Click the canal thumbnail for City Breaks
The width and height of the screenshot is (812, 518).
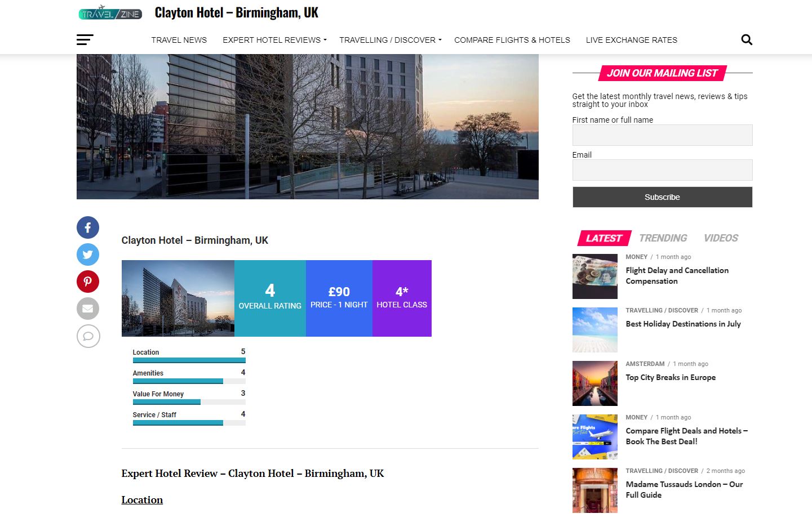click(595, 383)
